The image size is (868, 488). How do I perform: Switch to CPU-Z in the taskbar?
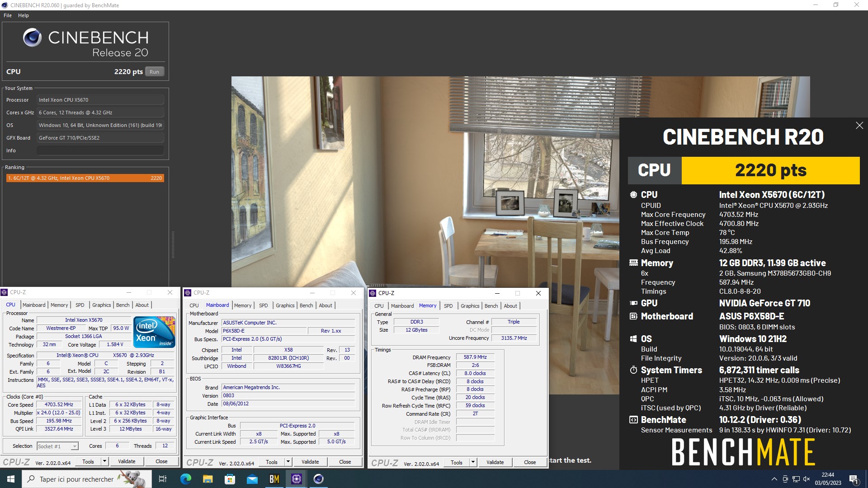coord(296,479)
